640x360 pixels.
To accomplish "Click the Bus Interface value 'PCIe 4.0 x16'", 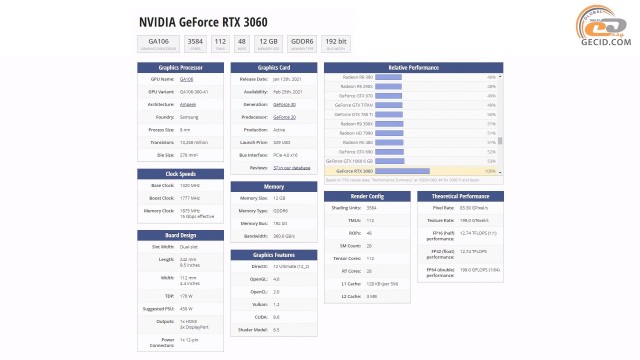I will point(285,155).
